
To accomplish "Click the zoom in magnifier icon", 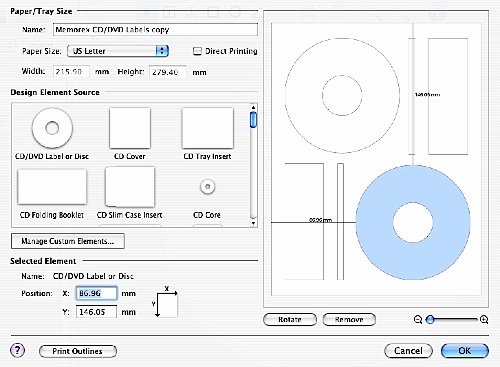I will 484,319.
